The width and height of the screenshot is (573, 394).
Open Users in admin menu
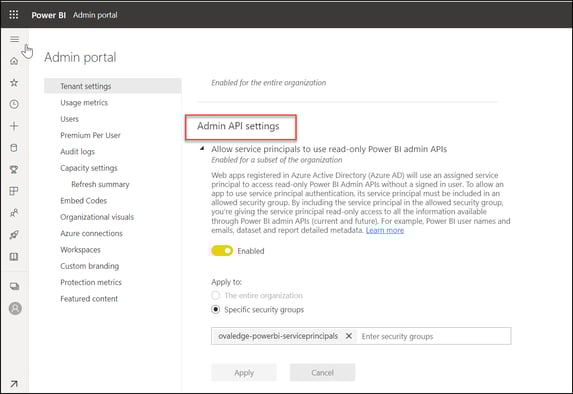pos(69,119)
